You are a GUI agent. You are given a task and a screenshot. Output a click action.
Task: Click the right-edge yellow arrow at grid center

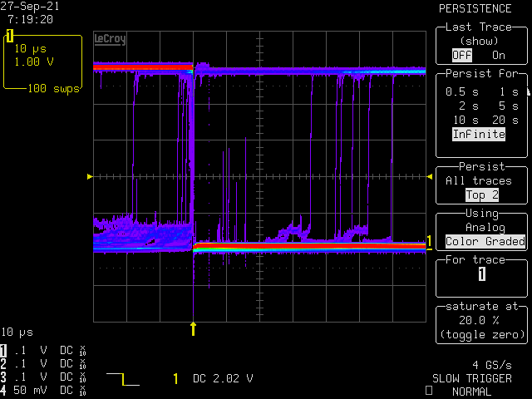[429, 176]
